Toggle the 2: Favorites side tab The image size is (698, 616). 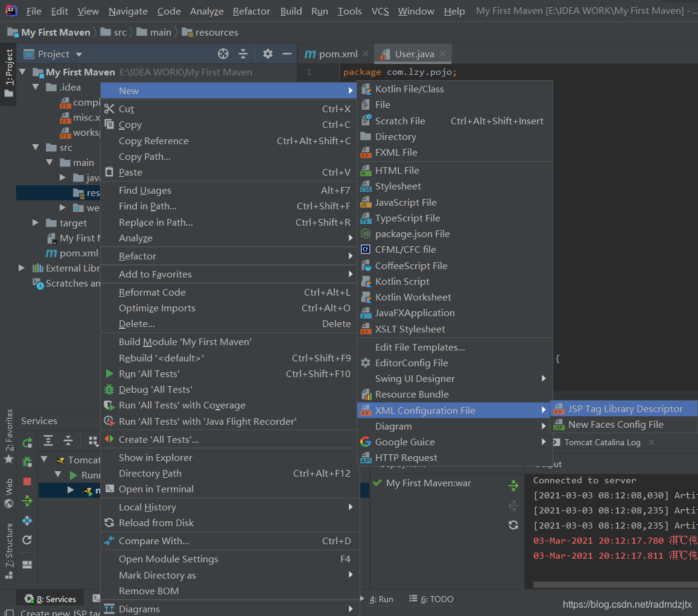(x=8, y=436)
